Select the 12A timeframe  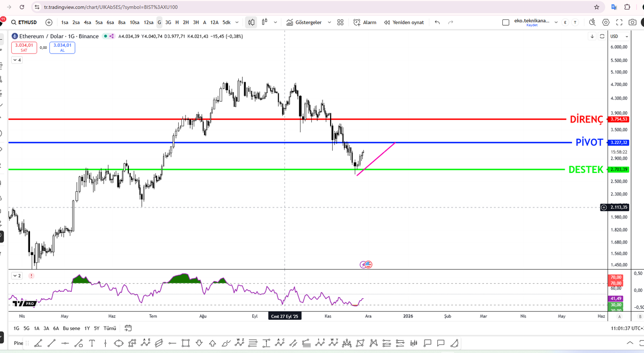214,23
